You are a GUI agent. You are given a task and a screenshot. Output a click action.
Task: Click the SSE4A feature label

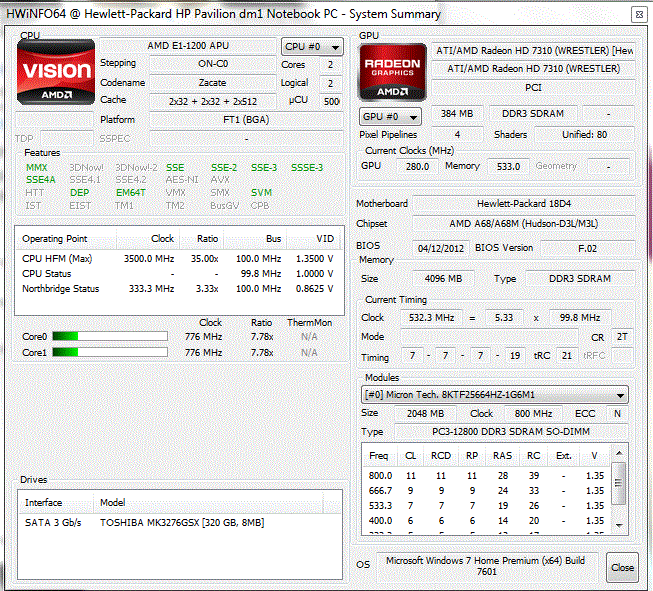pos(40,180)
